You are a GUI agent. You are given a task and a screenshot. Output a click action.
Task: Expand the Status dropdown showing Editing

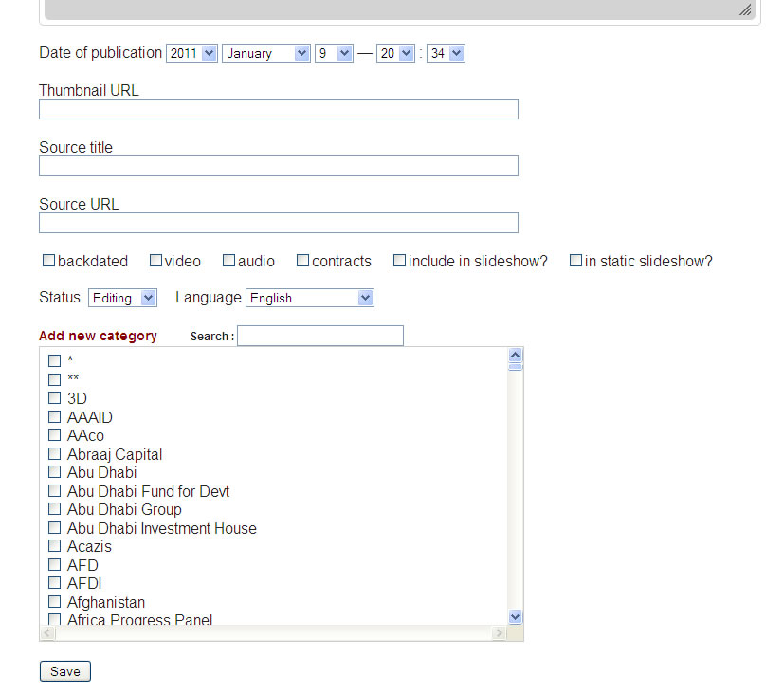click(123, 298)
